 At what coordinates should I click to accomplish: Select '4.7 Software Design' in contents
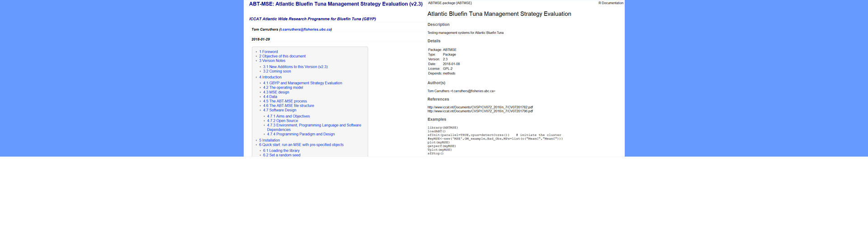pos(280,110)
